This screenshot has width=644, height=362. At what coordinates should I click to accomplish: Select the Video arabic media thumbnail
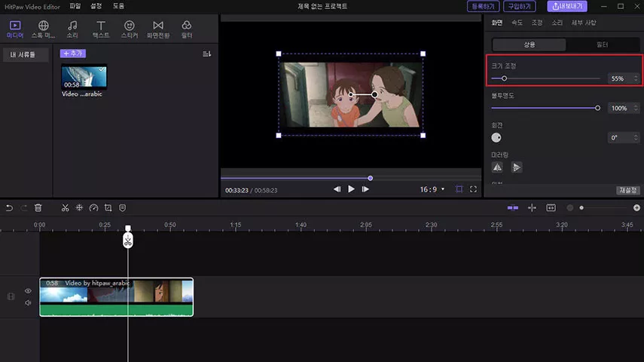pos(84,77)
